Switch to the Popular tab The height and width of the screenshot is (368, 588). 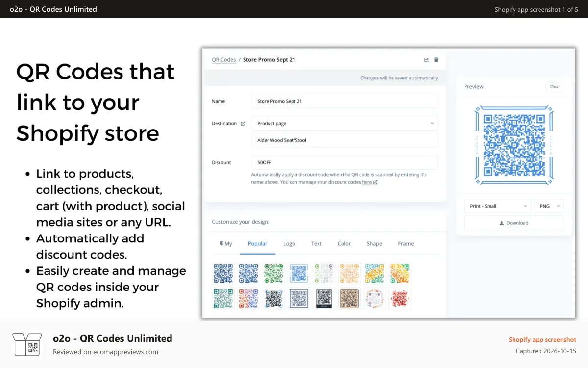[258, 244]
